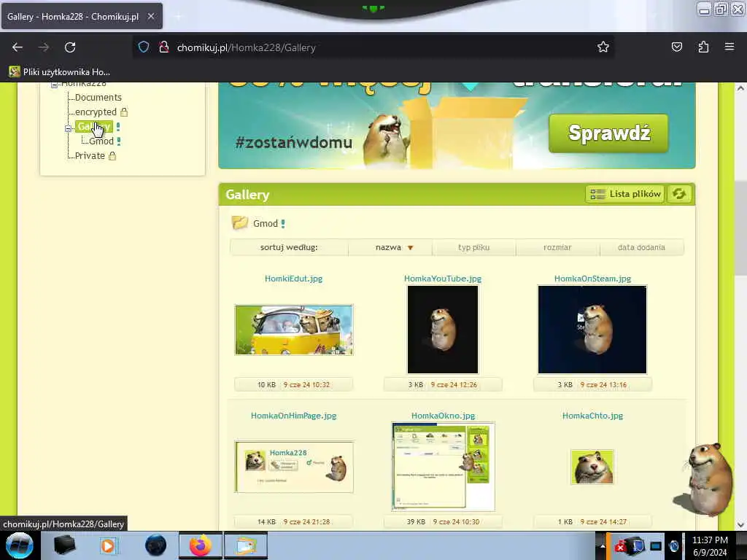
Task: Open the Extensions puzzle icon
Action: (703, 47)
